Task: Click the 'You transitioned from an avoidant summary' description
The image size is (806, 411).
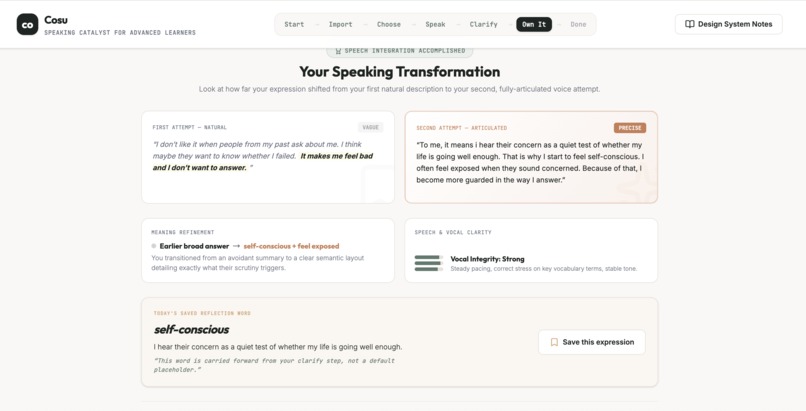Action: coord(258,263)
